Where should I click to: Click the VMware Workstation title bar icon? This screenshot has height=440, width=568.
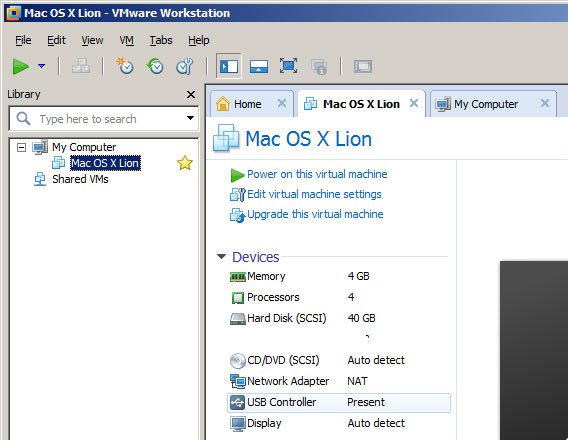click(13, 13)
